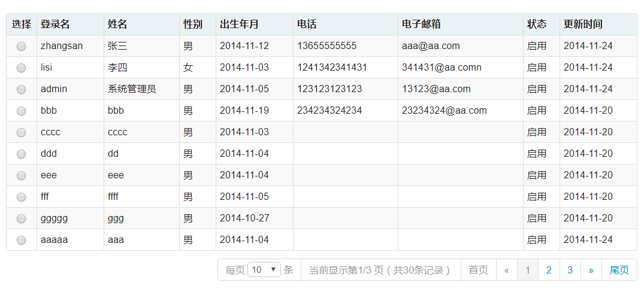
Task: Jump to page 3
Action: coord(570,270)
